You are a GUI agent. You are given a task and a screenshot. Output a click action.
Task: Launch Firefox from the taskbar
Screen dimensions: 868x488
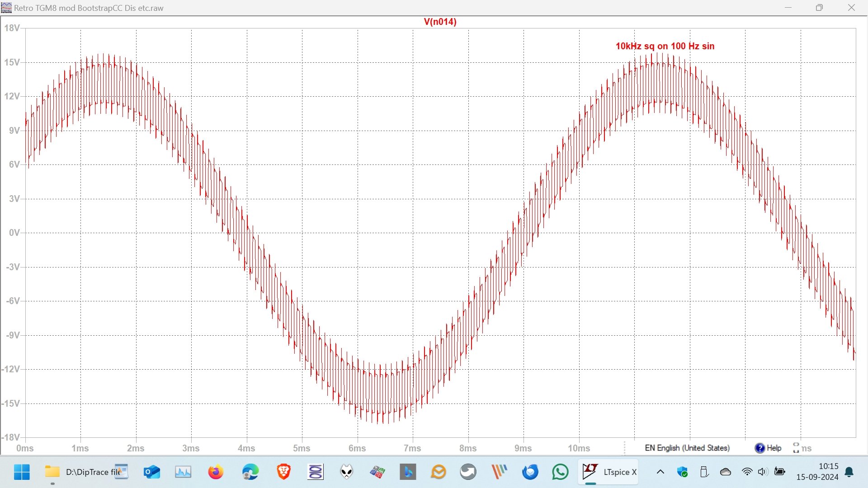(x=216, y=472)
